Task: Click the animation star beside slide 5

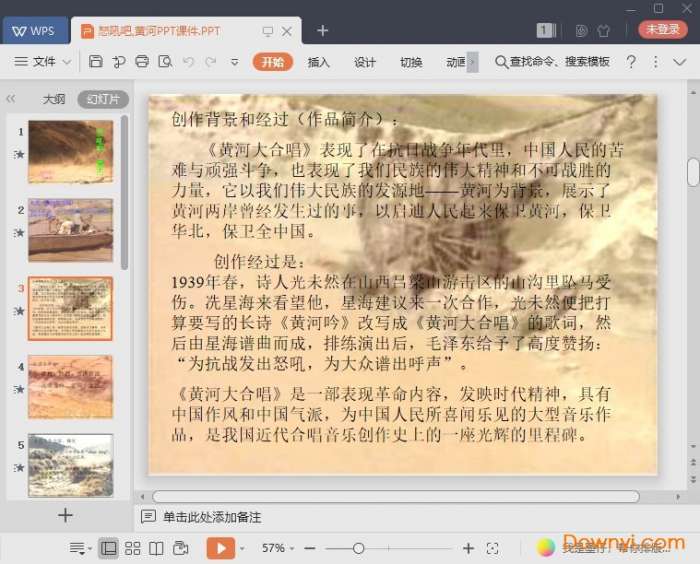Action: (x=19, y=468)
